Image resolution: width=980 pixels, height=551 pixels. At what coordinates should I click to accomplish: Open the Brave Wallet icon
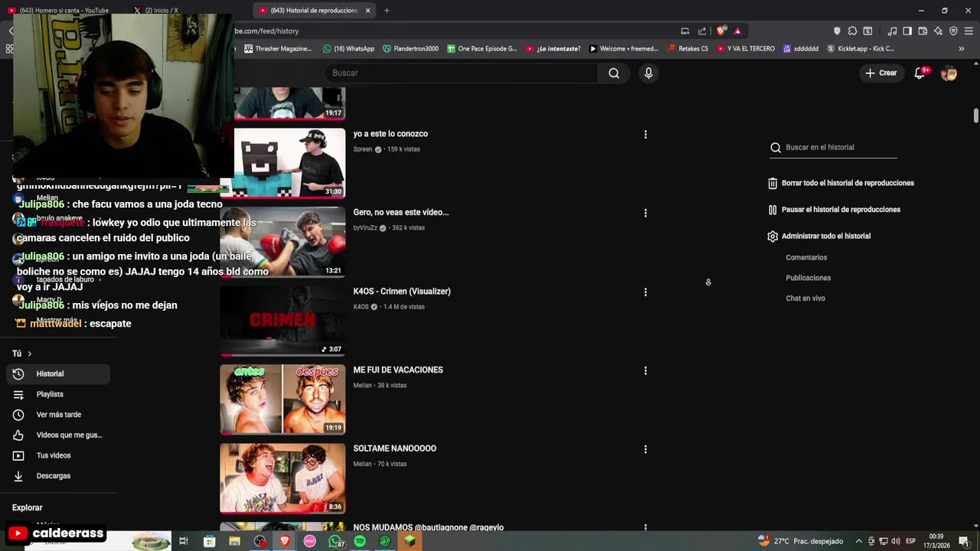pos(923,31)
